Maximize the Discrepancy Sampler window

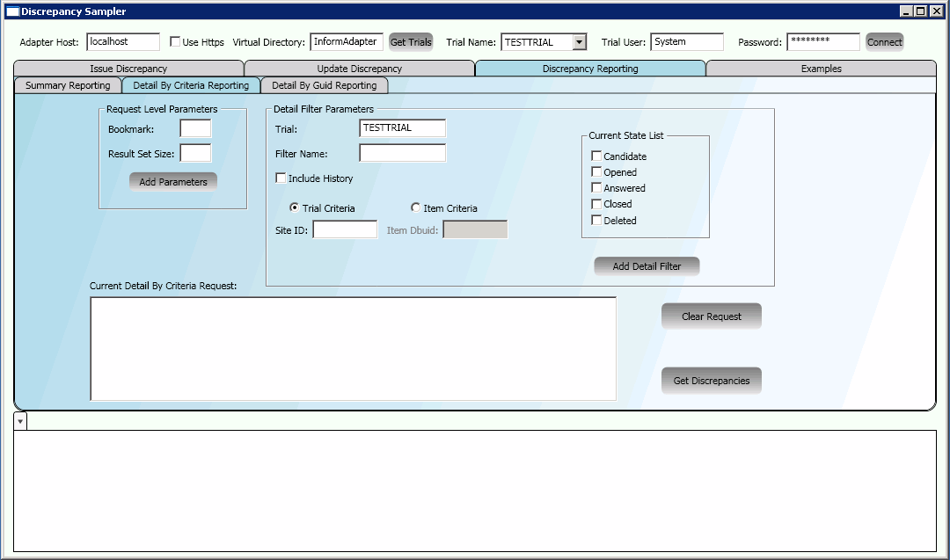click(920, 11)
